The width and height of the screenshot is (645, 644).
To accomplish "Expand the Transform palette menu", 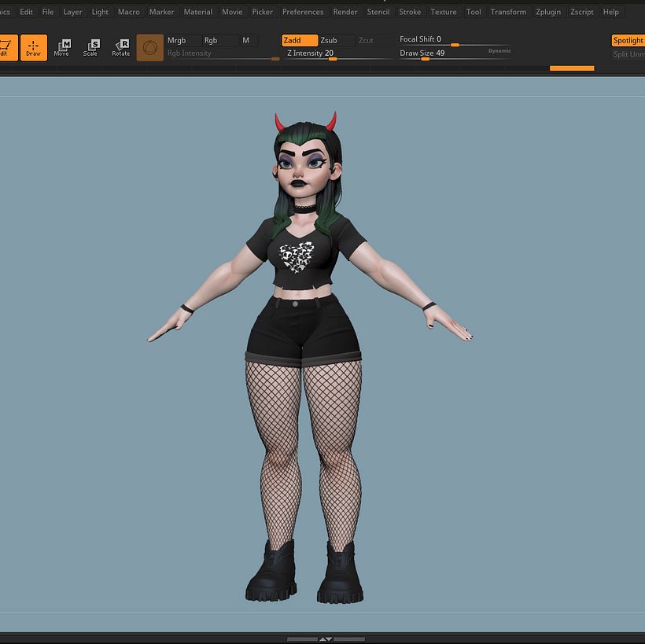I will [x=508, y=12].
